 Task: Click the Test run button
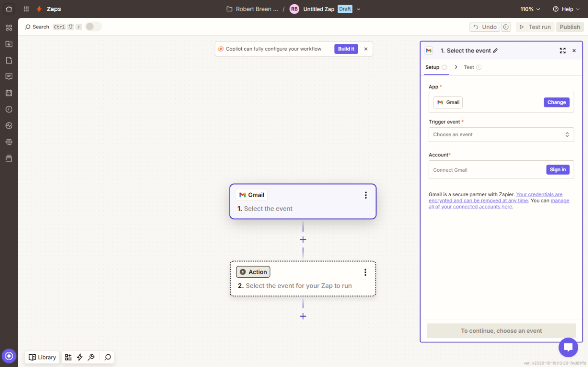point(535,27)
